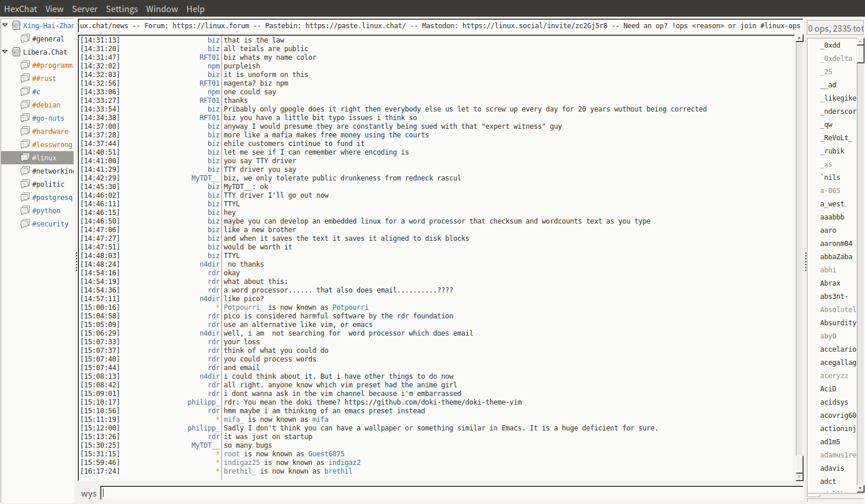Open the Help menu
865x504 pixels.
(195, 9)
